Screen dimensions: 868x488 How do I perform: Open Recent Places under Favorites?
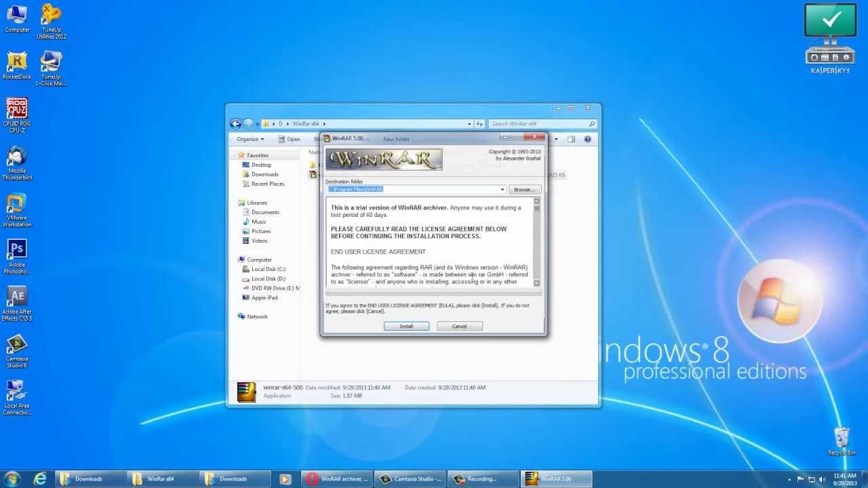[268, 184]
